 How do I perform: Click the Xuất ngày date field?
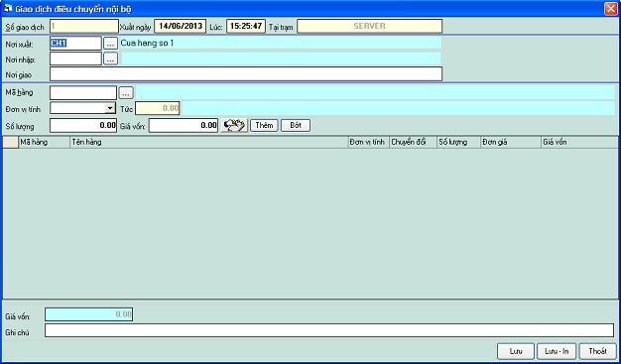[x=181, y=27]
